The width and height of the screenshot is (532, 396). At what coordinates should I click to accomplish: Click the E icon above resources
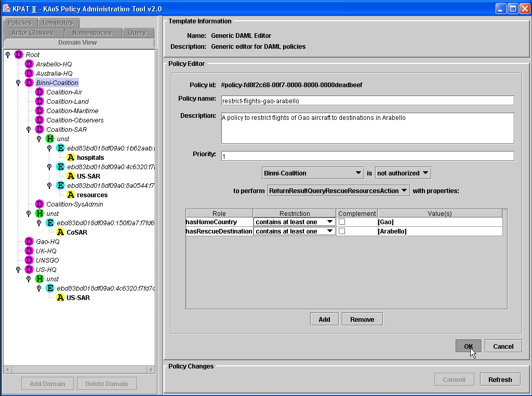(60, 185)
